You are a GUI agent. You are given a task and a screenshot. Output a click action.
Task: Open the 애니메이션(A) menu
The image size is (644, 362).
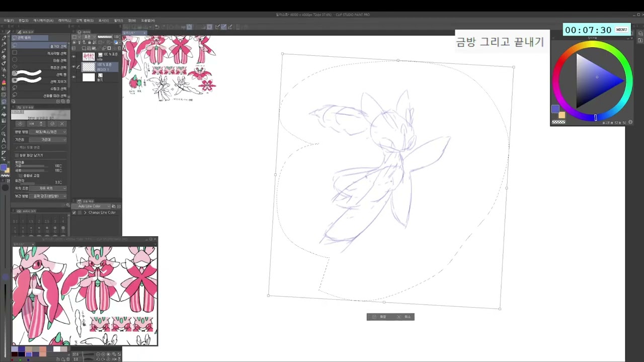click(x=43, y=21)
